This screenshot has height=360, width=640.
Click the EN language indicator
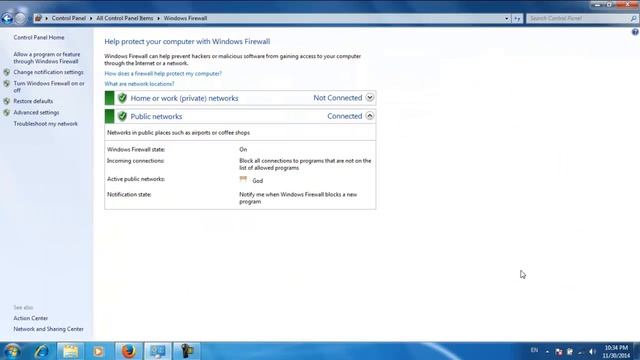tap(534, 350)
